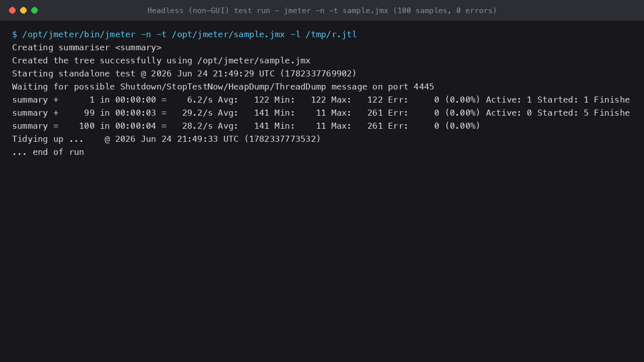Viewport: 644px width, 362px height.
Task: Click the 'Tidying up ...' line
Action: coord(167,139)
